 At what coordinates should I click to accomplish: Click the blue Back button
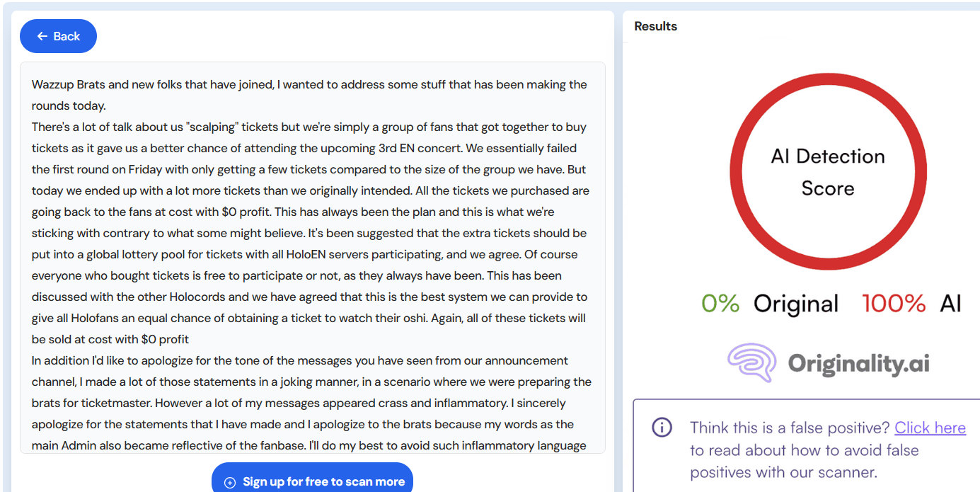point(58,36)
